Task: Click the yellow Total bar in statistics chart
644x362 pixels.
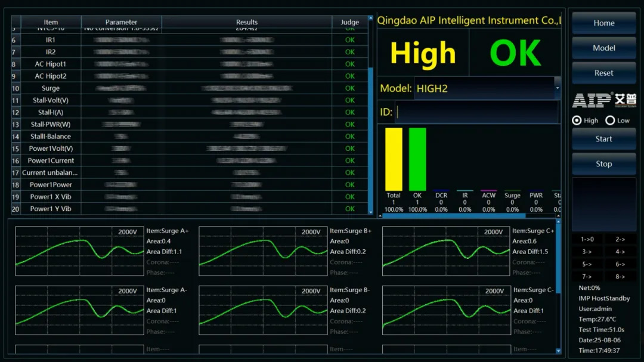Action: point(394,159)
